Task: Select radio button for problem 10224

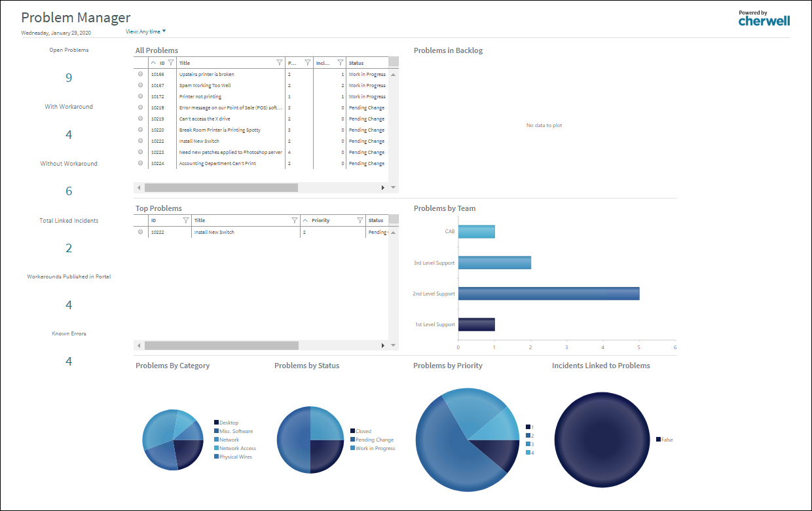Action: click(141, 163)
